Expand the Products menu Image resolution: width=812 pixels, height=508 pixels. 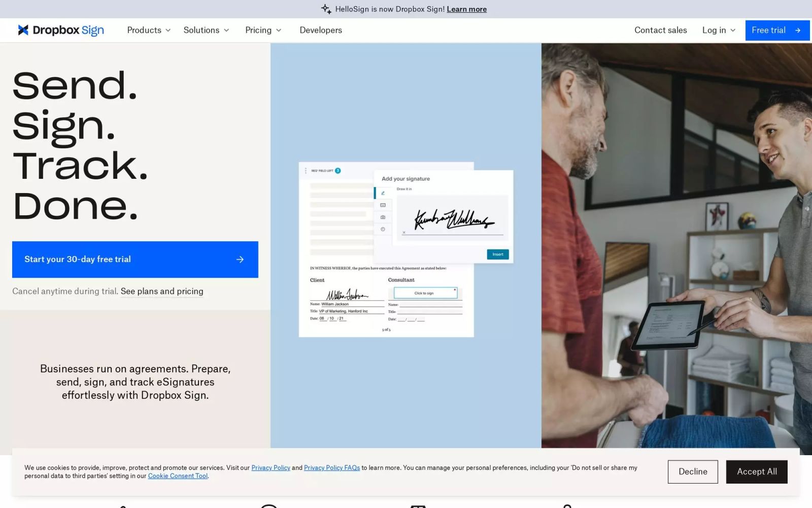[149, 30]
